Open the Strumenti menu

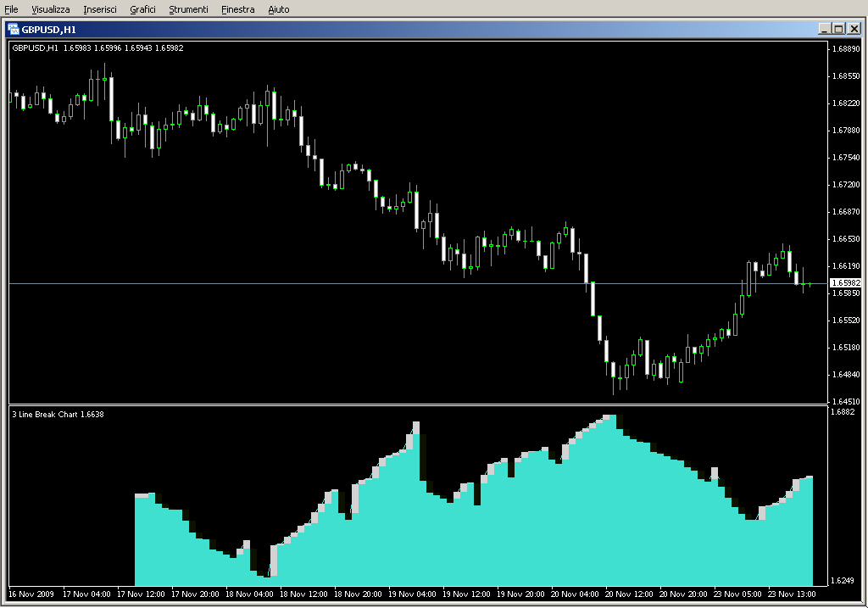(188, 9)
